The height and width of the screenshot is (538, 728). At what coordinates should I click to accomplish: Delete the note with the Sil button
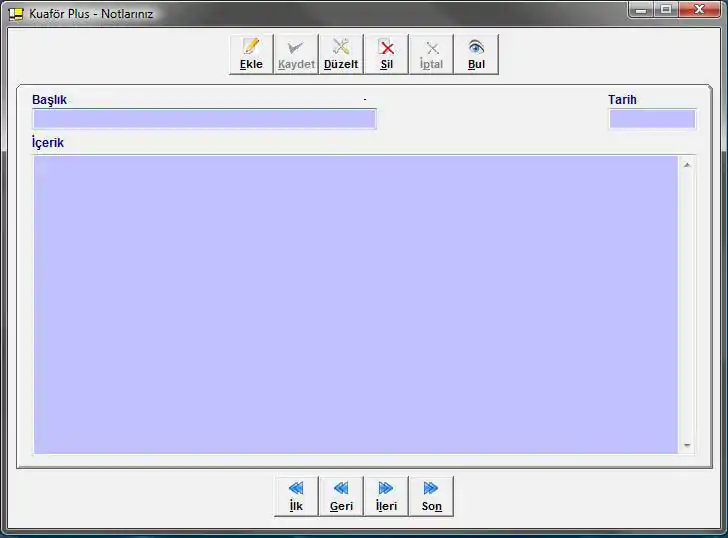(386, 48)
